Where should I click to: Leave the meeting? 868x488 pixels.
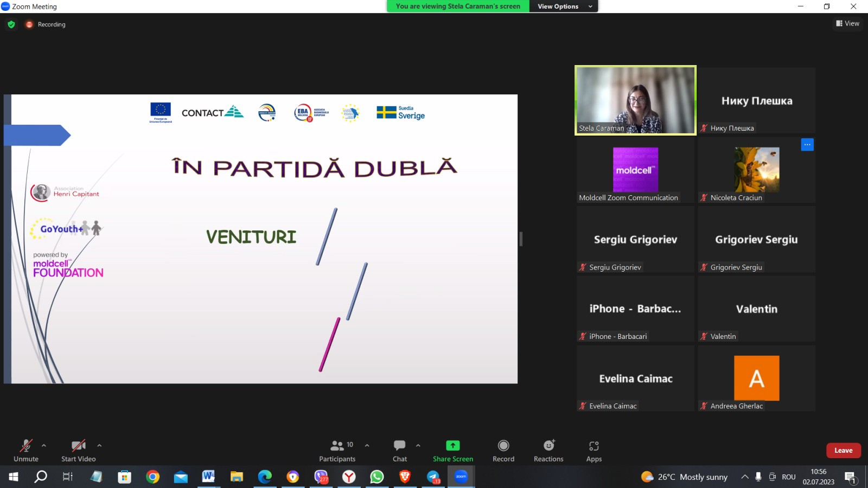843,451
